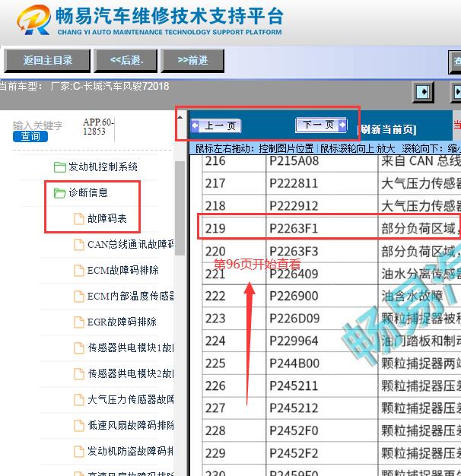Select fault code P226D09
Screen dimensions: 461x476
294,319
